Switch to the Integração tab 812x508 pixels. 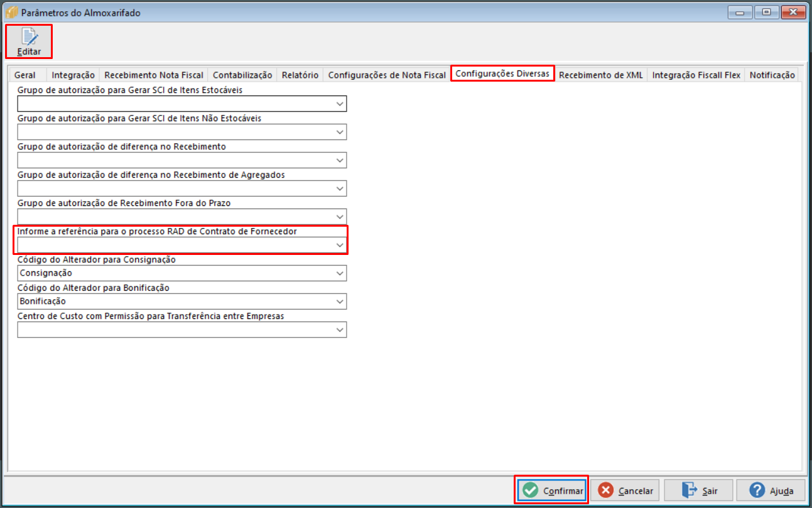pyautogui.click(x=73, y=75)
